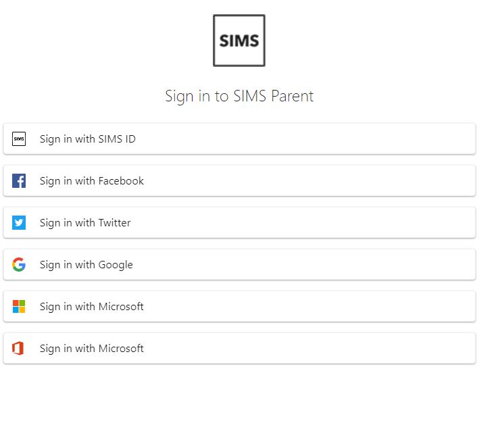Select Sign in with Microsoft beside Windows logo
The width and height of the screenshot is (481, 448).
point(92,307)
